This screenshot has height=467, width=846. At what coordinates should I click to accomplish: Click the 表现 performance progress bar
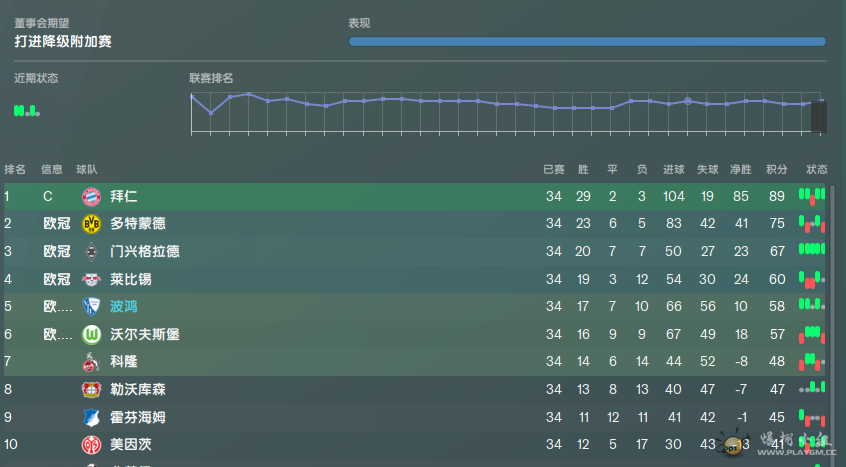587,42
